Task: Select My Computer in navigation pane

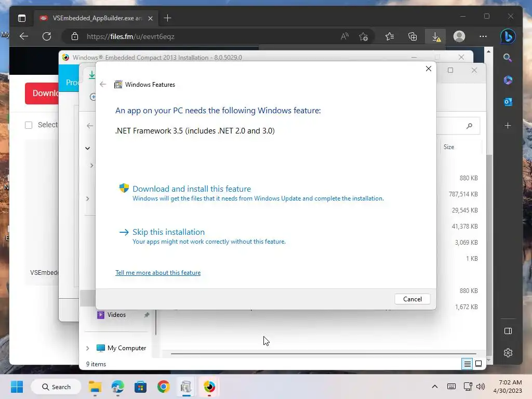Action: coord(126,348)
